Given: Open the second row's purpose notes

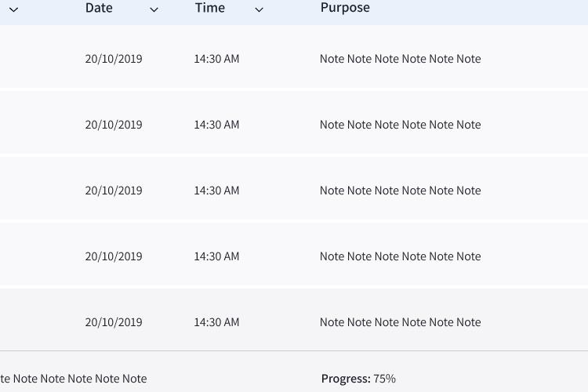Looking at the screenshot, I should pyautogui.click(x=400, y=125).
